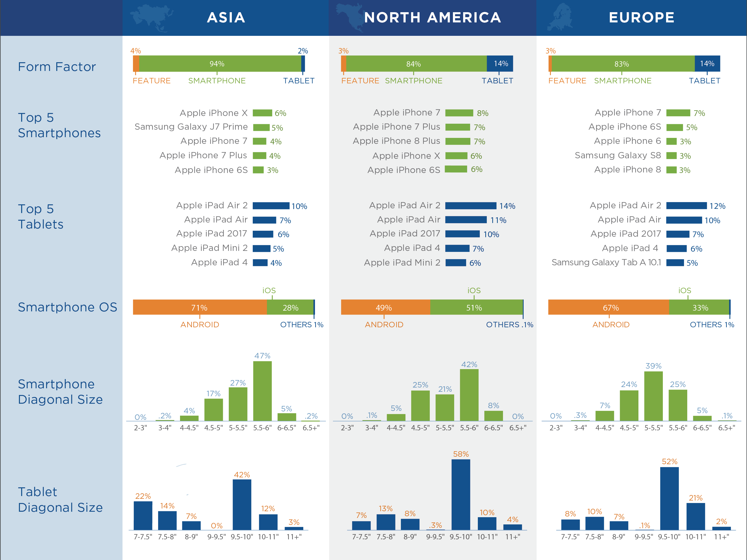Select the ASIA column heading
This screenshot has height=560, width=747.
[226, 18]
